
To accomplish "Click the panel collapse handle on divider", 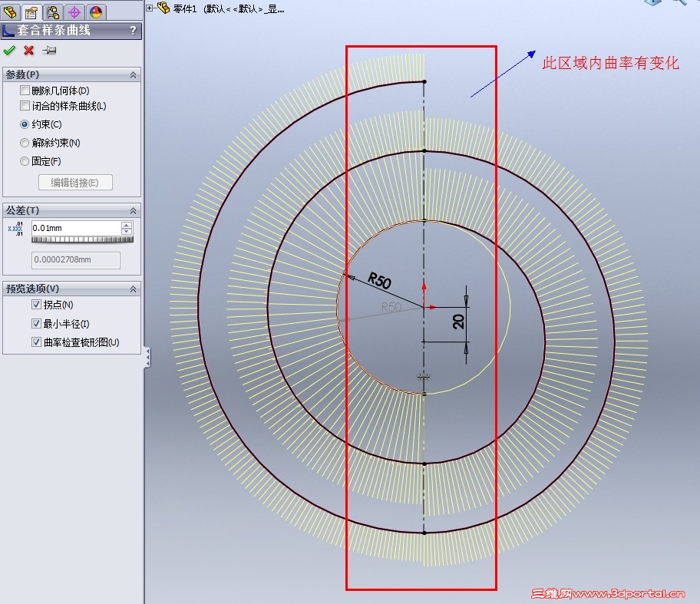I will [x=147, y=358].
